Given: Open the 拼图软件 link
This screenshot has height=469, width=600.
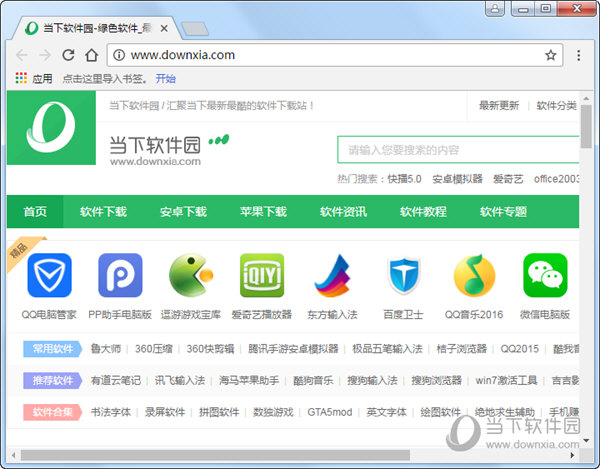Looking at the screenshot, I should point(219,412).
